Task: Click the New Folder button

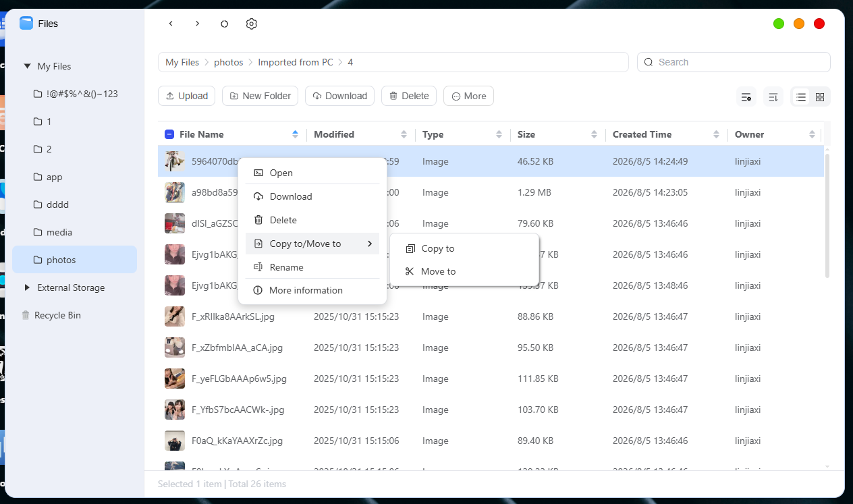Action: coord(260,96)
